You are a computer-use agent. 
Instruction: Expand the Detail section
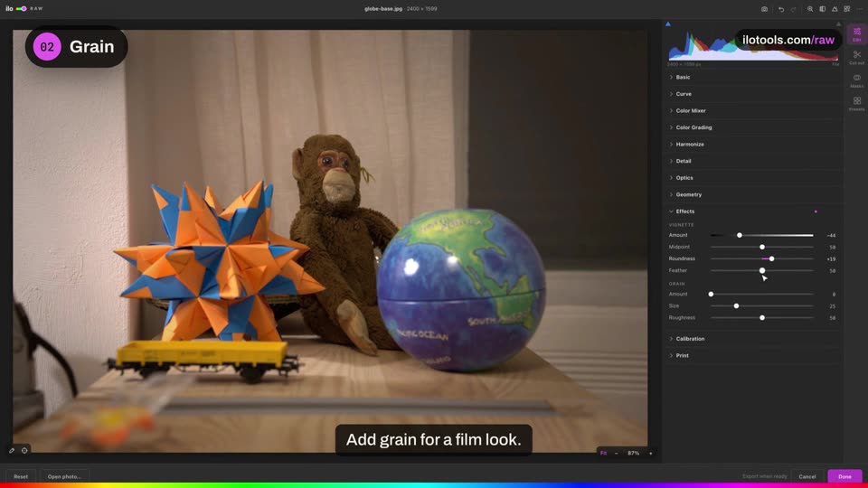pos(753,161)
